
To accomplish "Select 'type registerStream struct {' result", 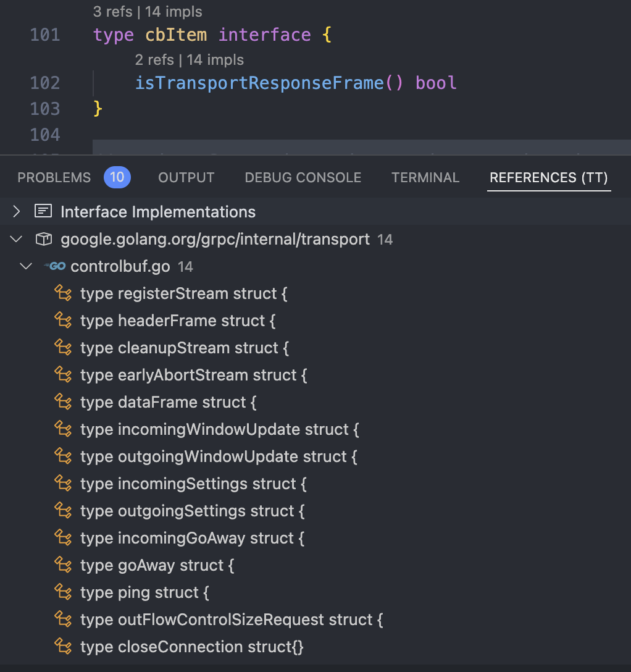I will coord(184,293).
